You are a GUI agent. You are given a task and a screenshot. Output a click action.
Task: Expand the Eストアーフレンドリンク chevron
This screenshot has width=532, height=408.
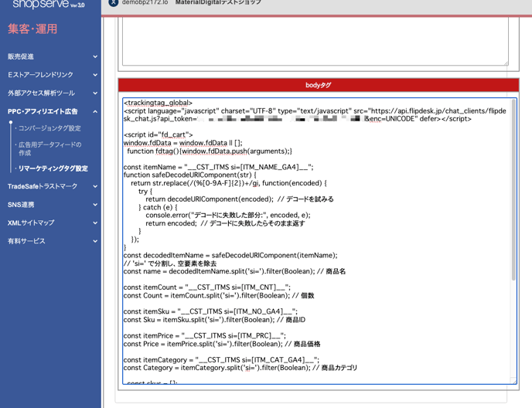pyautogui.click(x=95, y=75)
